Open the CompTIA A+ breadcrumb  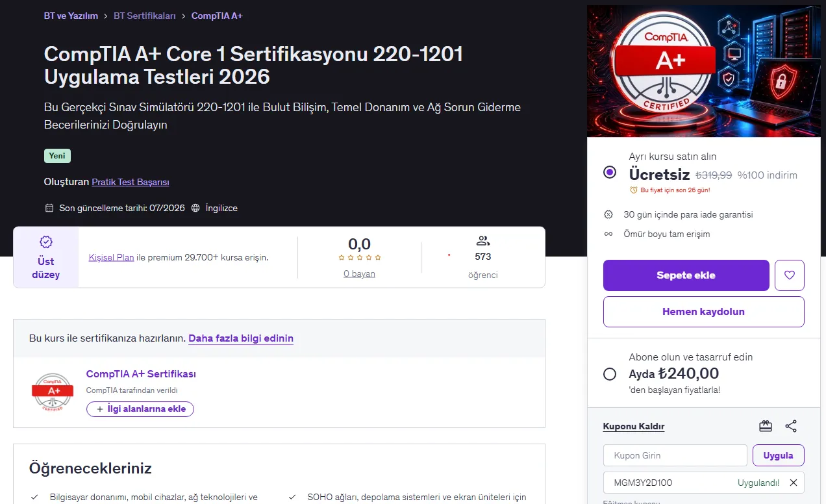coord(217,16)
